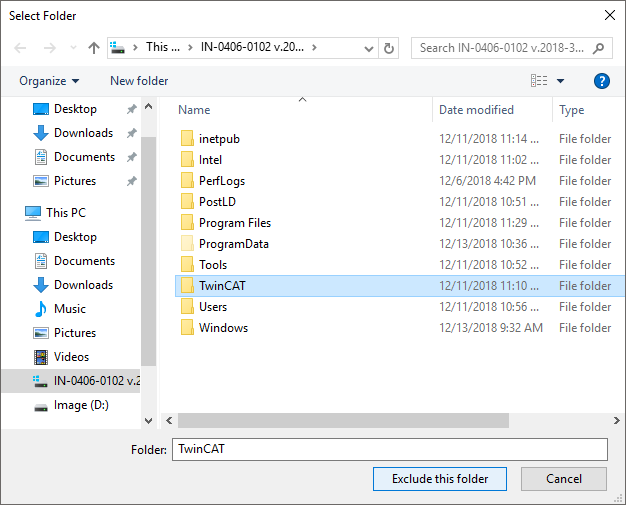Screen dimensions: 626x505
Task: Click the search box field
Action: point(511,48)
